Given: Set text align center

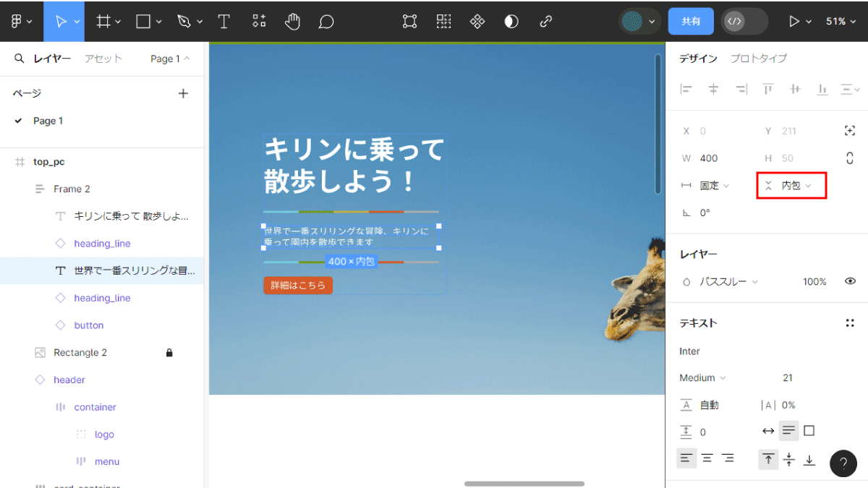Looking at the screenshot, I should 707,458.
